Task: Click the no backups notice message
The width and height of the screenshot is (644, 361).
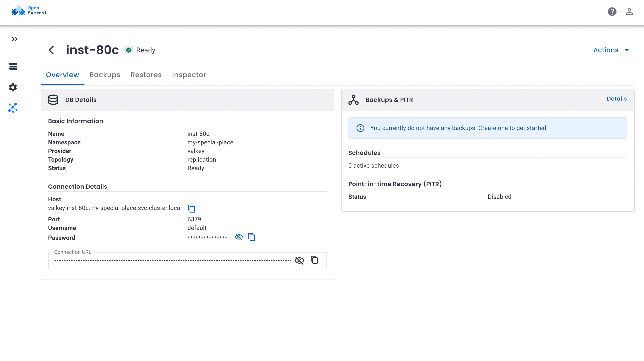Action: click(x=459, y=128)
